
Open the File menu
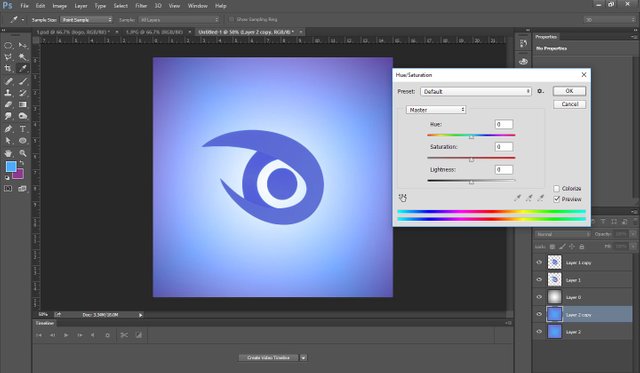pos(24,6)
